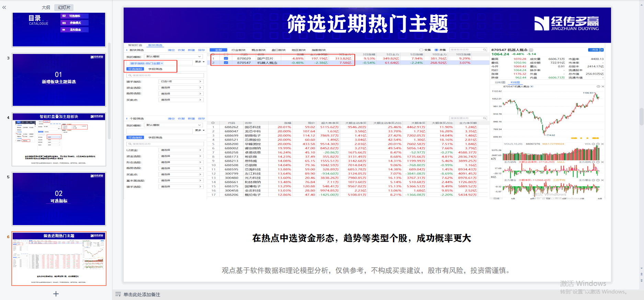This screenshot has width=644, height=300.
Task: Go to previous slide via double-up arrow
Action: (641, 274)
